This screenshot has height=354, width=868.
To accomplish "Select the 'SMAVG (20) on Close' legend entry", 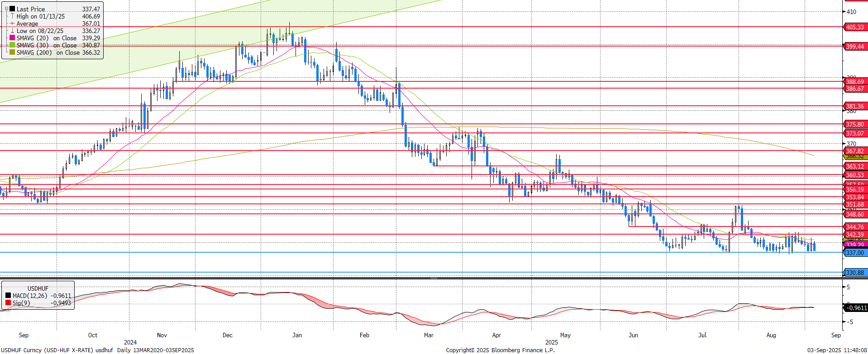I will pyautogui.click(x=47, y=38).
